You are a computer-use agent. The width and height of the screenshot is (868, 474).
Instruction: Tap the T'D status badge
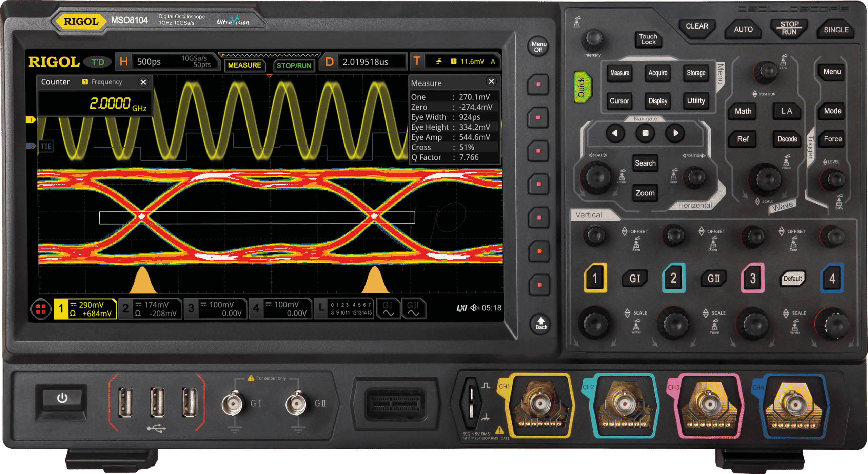[x=98, y=62]
